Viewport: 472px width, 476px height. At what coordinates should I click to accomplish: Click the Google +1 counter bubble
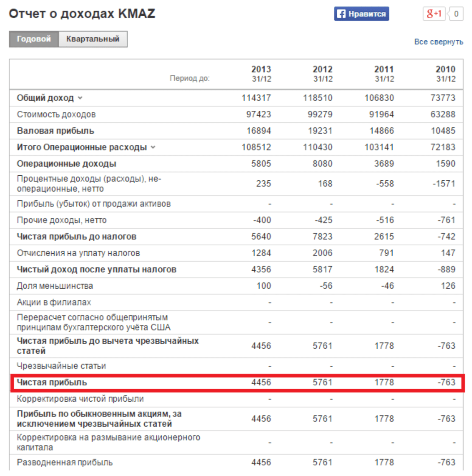[x=456, y=14]
